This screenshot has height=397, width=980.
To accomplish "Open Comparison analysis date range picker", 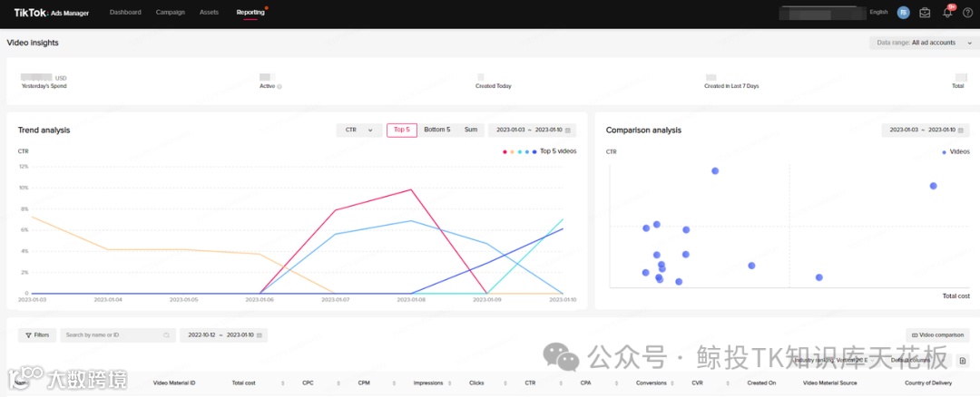I will (x=926, y=130).
